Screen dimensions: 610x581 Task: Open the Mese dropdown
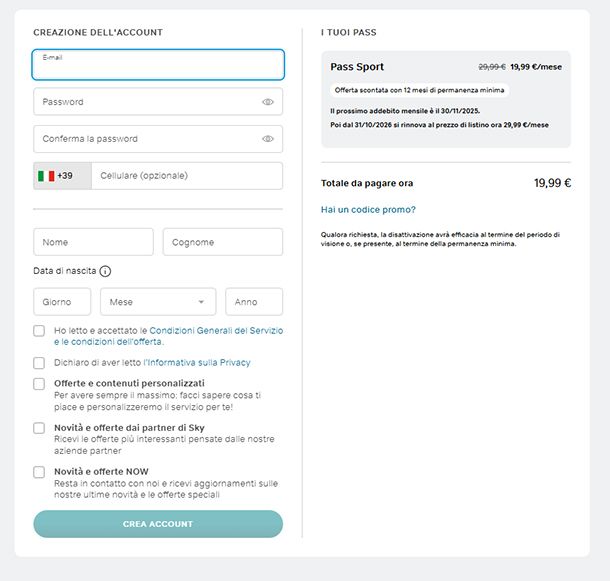coord(155,302)
